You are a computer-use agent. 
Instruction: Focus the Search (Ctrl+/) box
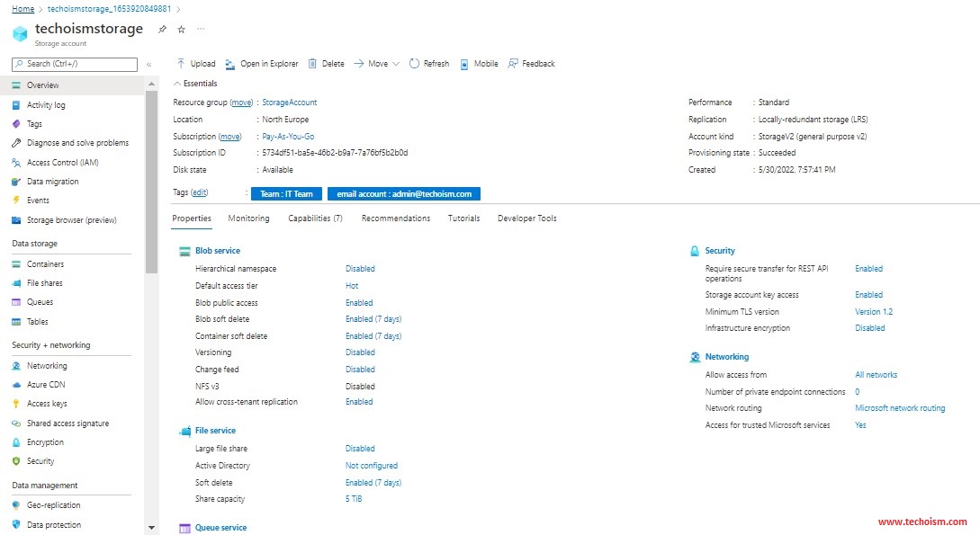tap(75, 64)
